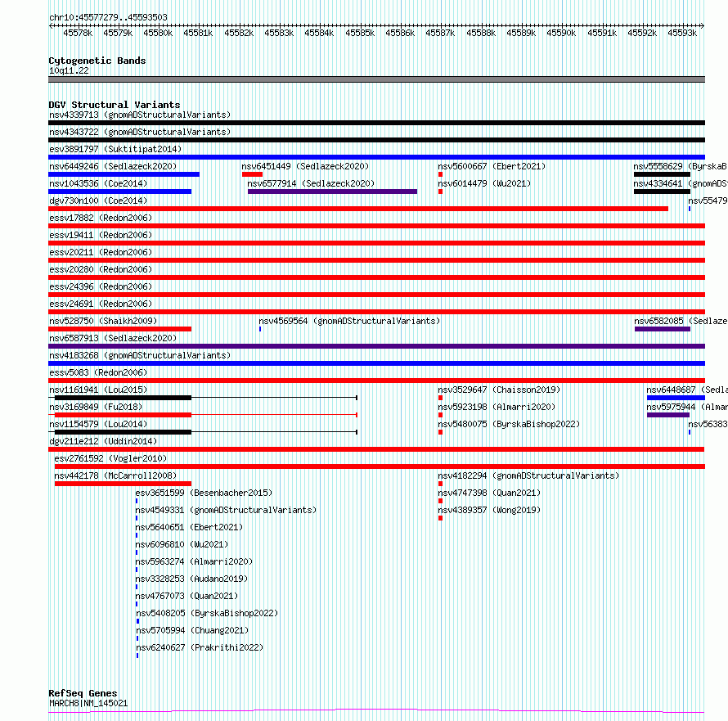Image resolution: width=728 pixels, height=721 pixels.
Task: Click nsv6240627 (Prakrithi2022) label
Action: (x=200, y=647)
